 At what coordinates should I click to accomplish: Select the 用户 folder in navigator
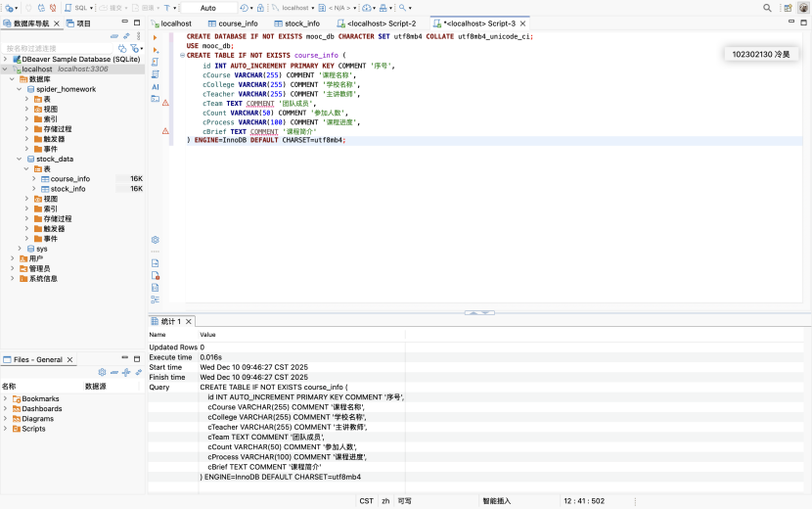coord(36,258)
